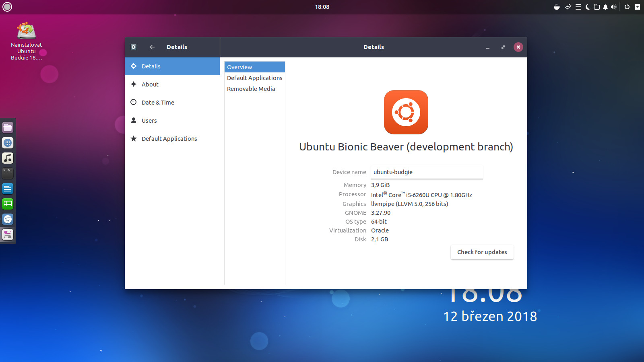
Task: Select Overview in the inner list
Action: 255,67
